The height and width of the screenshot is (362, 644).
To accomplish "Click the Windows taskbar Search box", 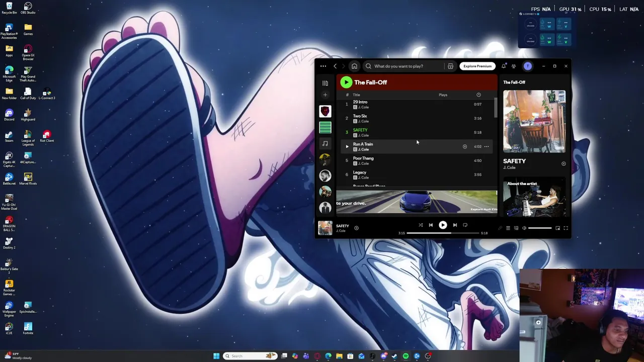I will pyautogui.click(x=250, y=356).
